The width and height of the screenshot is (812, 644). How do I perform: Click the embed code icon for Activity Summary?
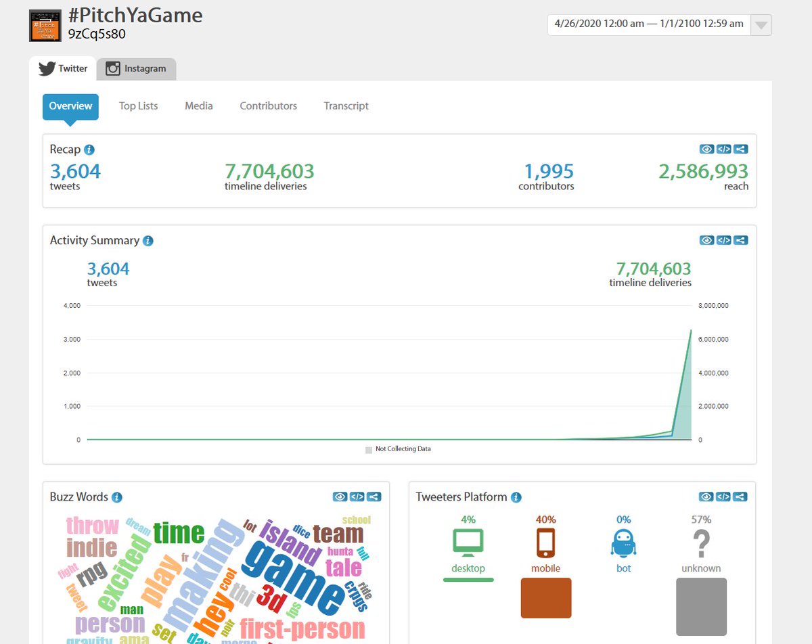point(723,240)
